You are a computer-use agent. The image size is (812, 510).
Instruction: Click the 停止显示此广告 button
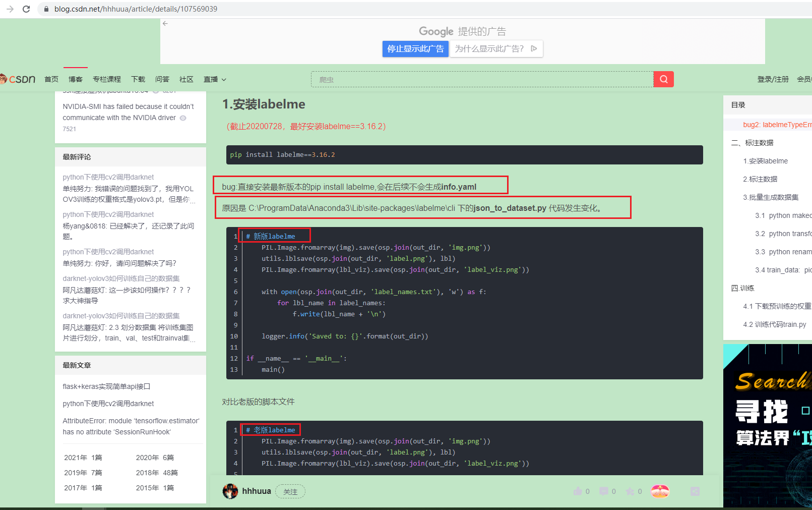(415, 48)
